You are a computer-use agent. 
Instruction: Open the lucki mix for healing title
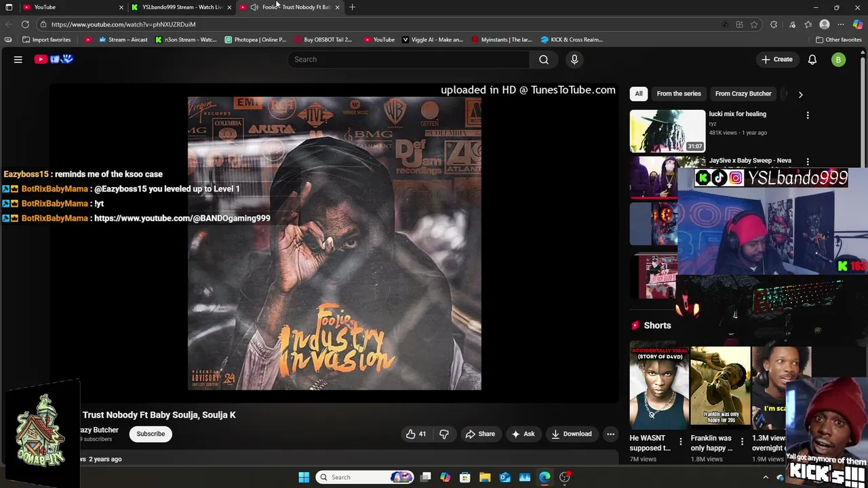coord(737,114)
